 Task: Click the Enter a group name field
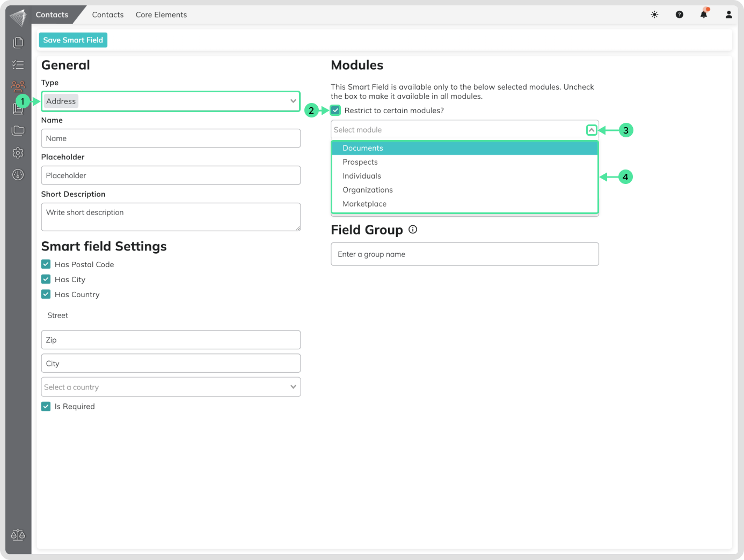[464, 254]
